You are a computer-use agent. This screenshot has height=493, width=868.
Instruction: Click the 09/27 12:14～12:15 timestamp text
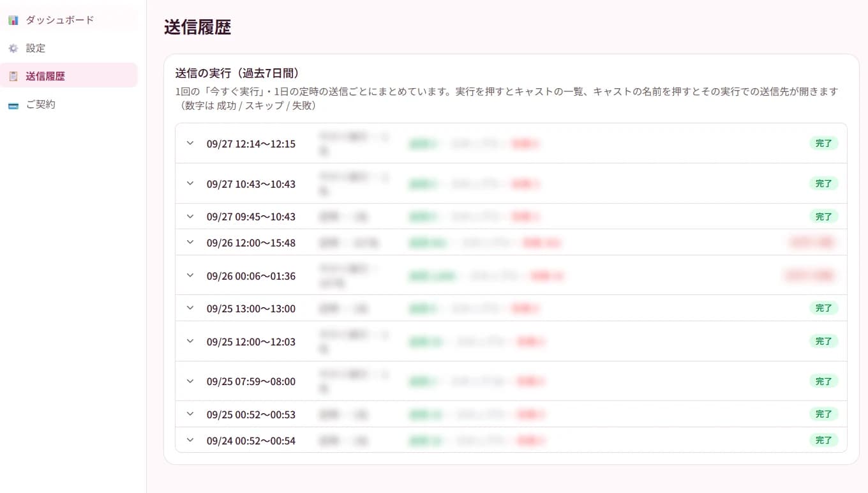pyautogui.click(x=251, y=144)
